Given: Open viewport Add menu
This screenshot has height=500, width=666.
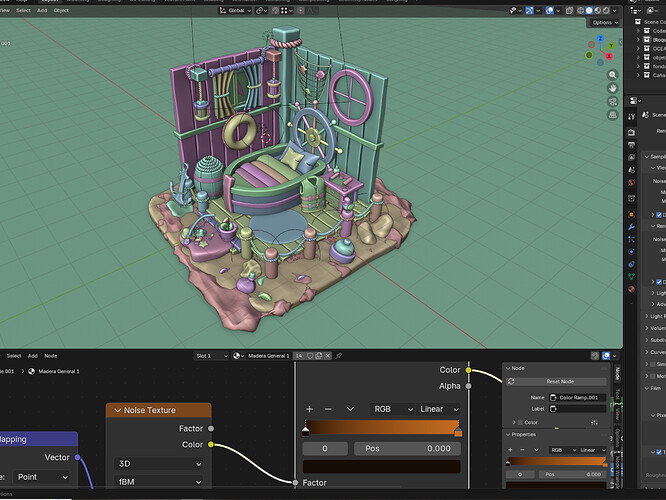Looking at the screenshot, I should [x=42, y=11].
